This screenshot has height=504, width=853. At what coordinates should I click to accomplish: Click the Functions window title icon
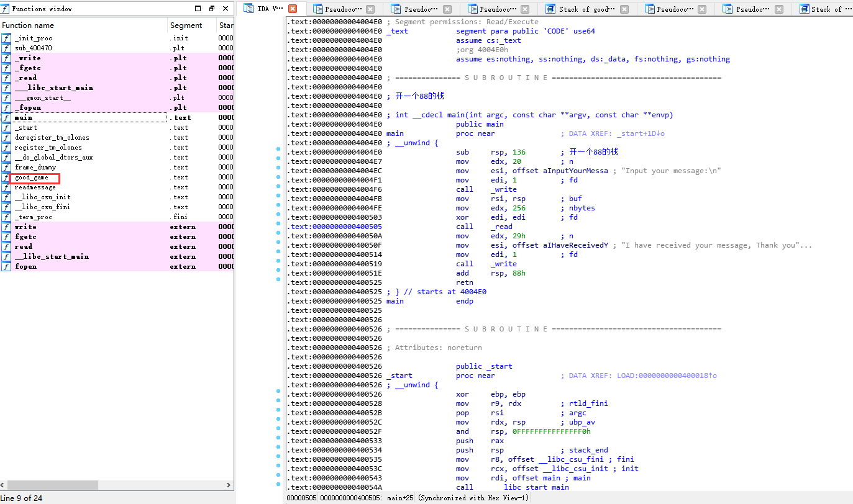(x=6, y=9)
